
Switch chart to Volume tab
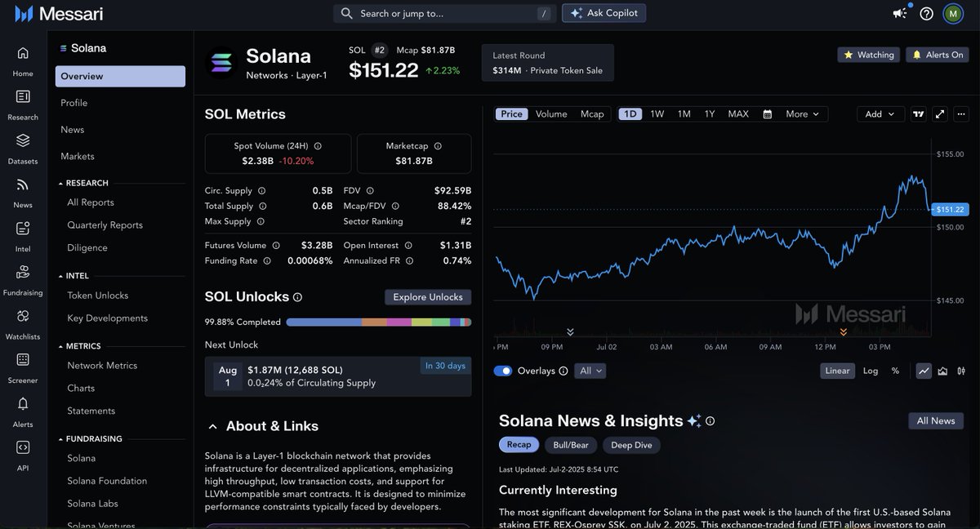click(551, 114)
